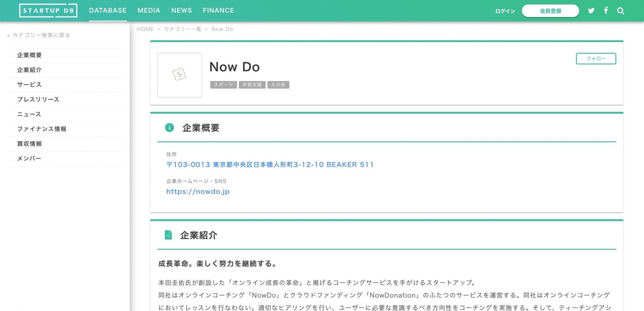This screenshot has height=311, width=644.
Task: Open search with the magnifier icon
Action: [621, 10]
